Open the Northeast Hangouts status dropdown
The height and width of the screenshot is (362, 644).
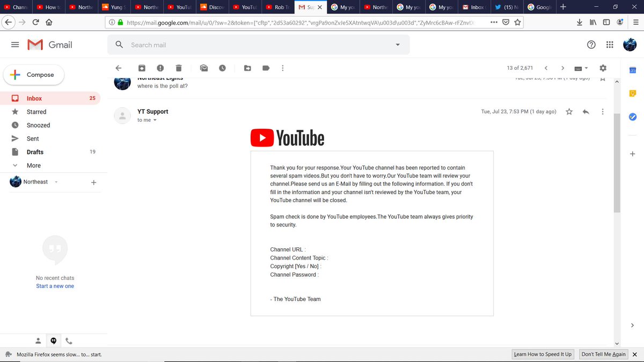[56, 182]
